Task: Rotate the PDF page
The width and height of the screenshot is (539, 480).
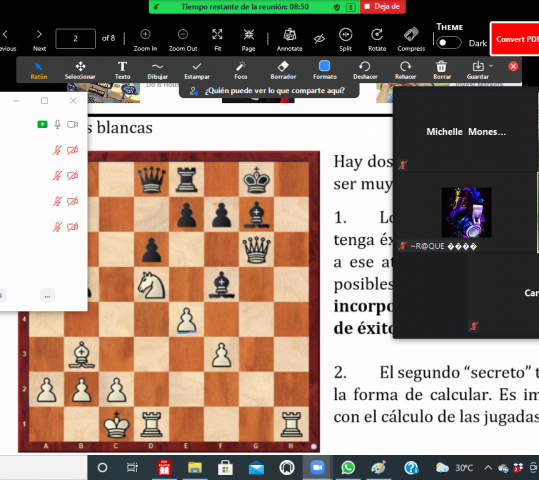Action: [377, 40]
